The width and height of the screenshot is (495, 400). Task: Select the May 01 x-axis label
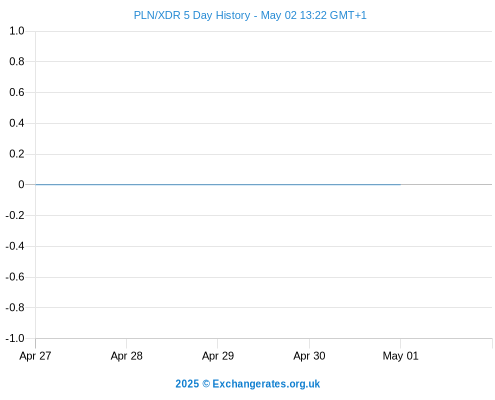pyautogui.click(x=400, y=356)
